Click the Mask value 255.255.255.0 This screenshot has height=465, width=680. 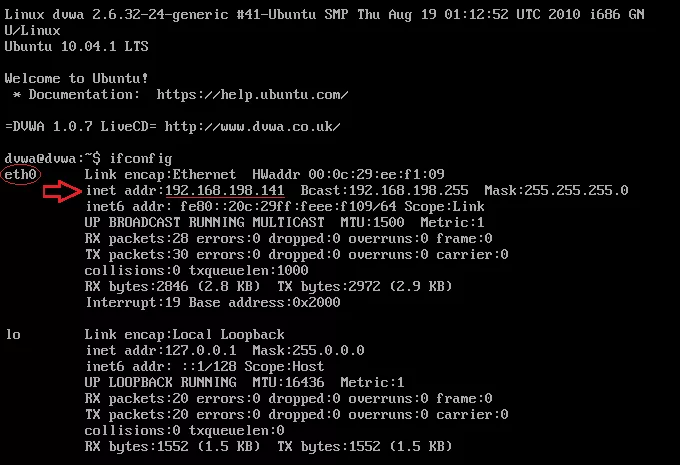(576, 190)
